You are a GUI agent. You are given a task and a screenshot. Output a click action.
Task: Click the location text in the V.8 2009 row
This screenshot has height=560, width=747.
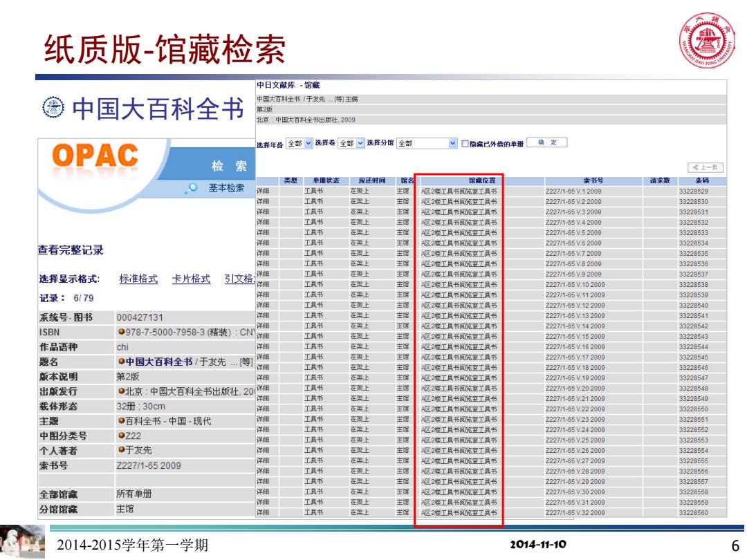pos(459,263)
